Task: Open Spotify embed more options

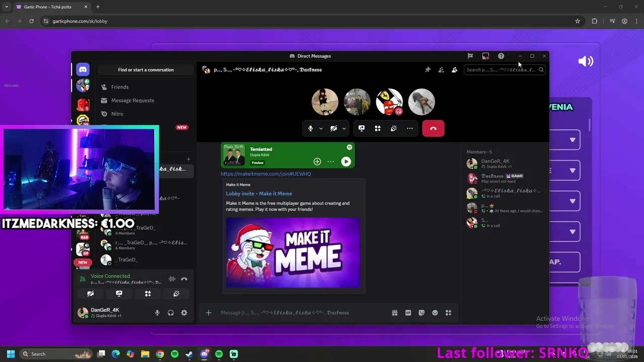Action: pyautogui.click(x=331, y=161)
